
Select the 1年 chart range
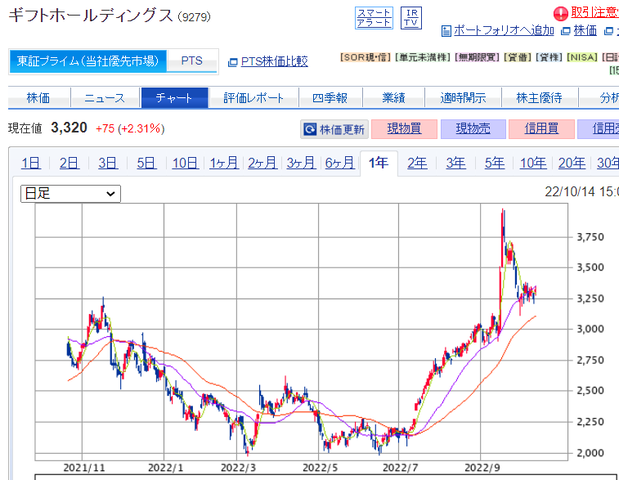(379, 163)
